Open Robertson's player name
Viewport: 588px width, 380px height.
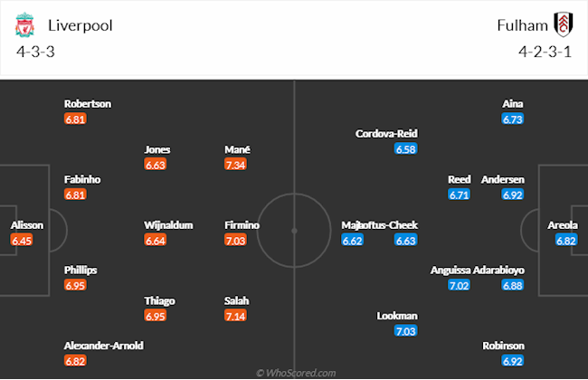(88, 103)
